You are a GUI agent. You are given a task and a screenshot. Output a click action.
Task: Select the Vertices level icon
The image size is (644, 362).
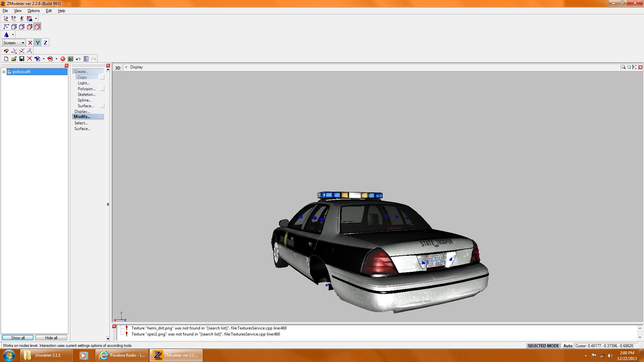pos(6,26)
